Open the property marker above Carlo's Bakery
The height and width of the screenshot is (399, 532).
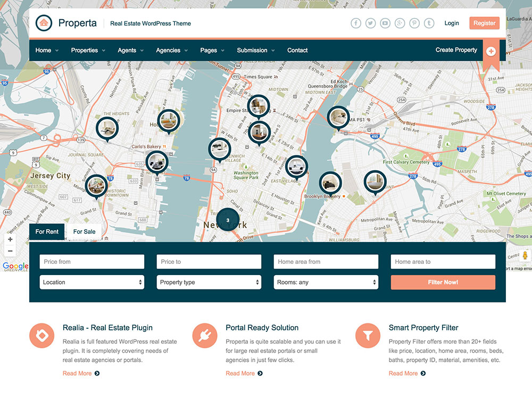click(x=169, y=121)
